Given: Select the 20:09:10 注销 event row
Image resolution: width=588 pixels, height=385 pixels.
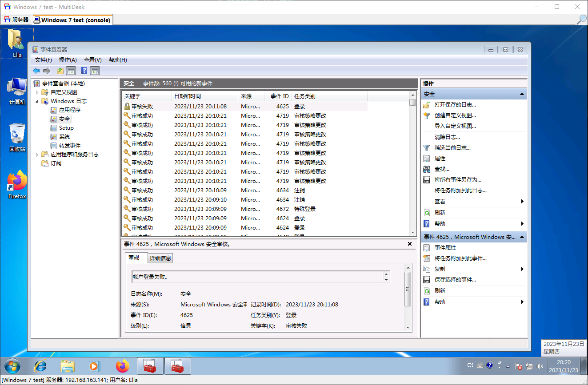Looking at the screenshot, I should click(244, 200).
